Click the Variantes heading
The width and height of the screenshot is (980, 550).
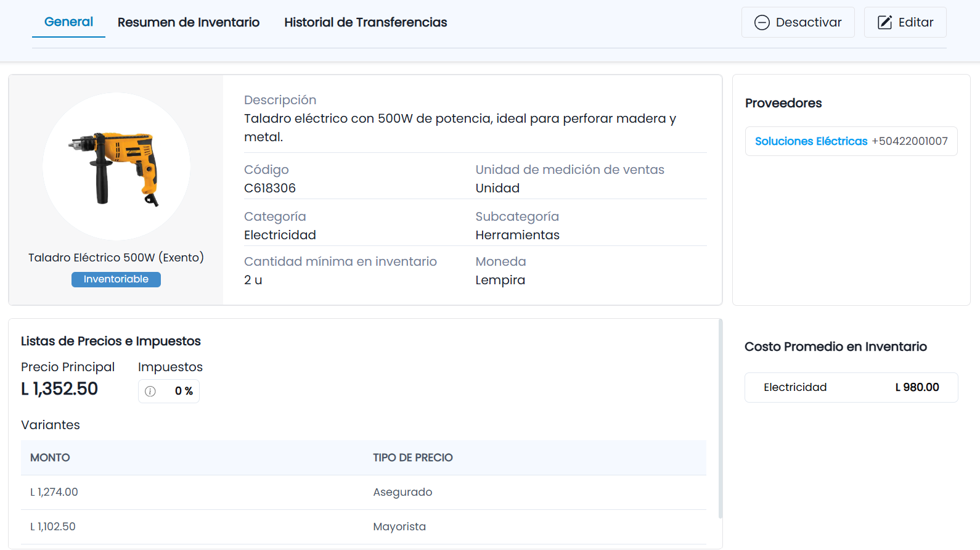click(x=51, y=425)
